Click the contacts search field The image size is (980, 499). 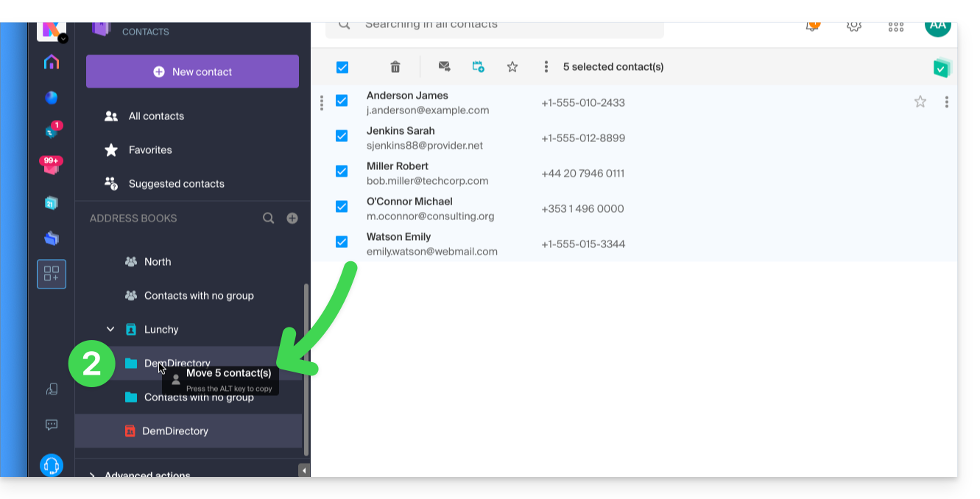pyautogui.click(x=501, y=26)
